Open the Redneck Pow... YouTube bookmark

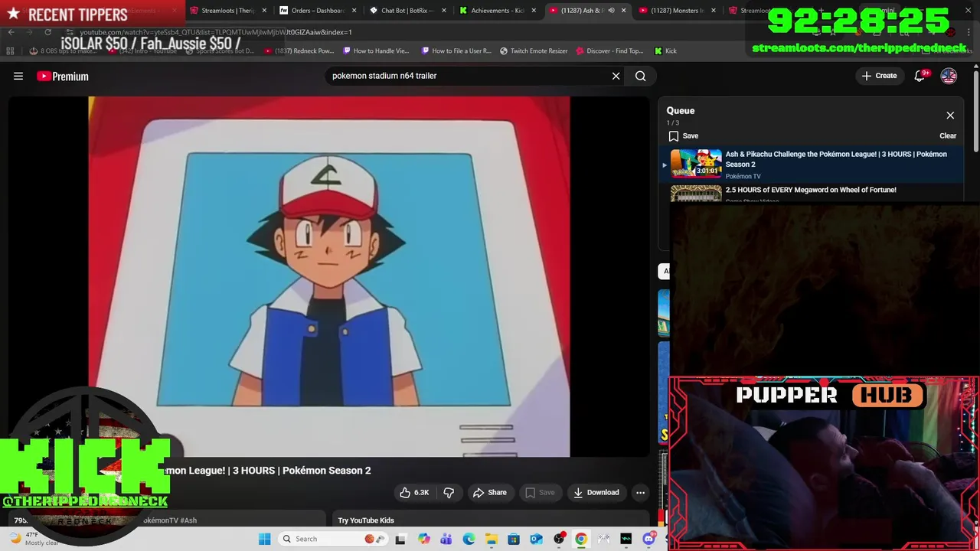click(x=299, y=51)
